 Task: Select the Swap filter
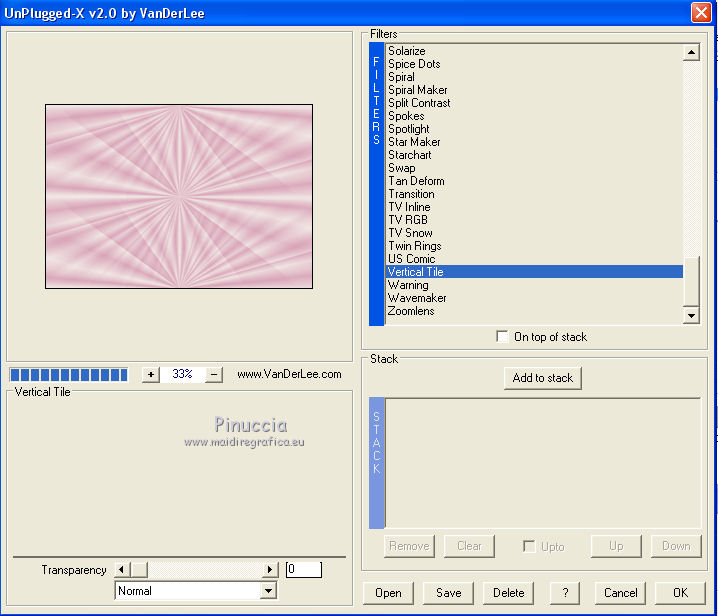coord(534,168)
